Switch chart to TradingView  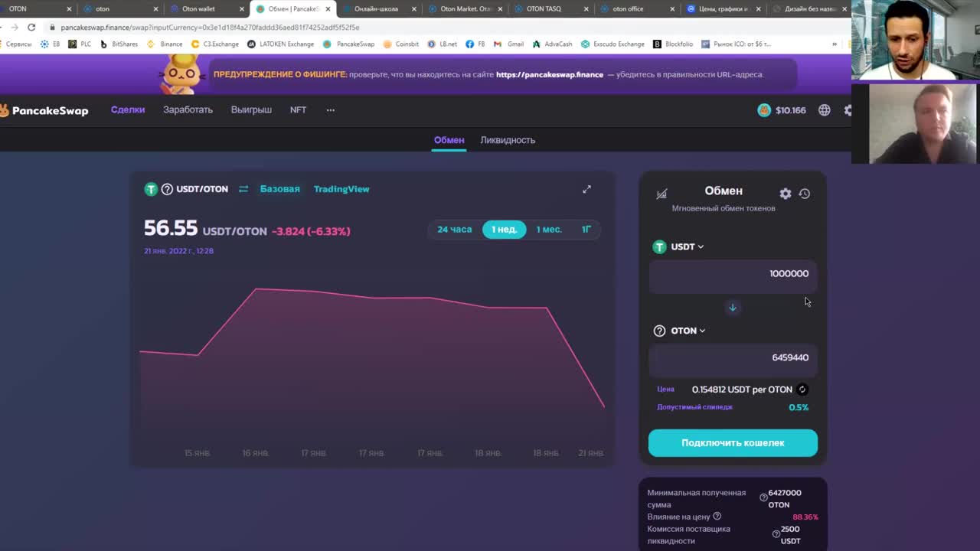tap(341, 189)
